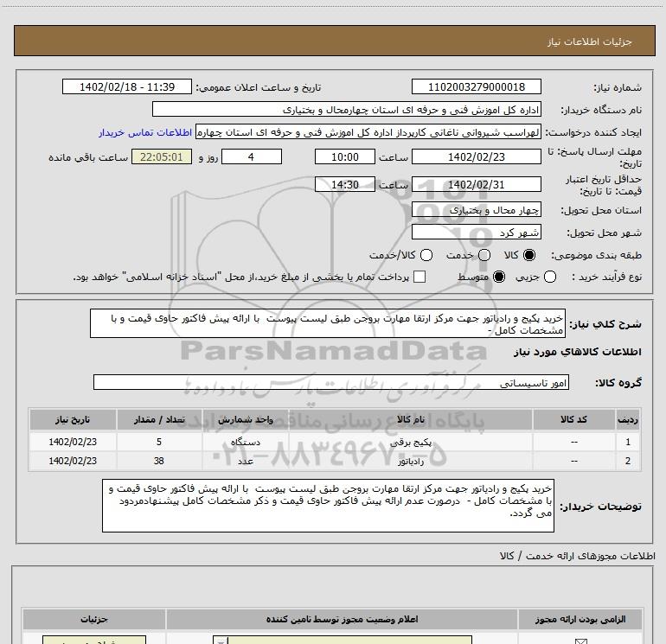Click the توضیحات خریدار text area

tap(328, 506)
